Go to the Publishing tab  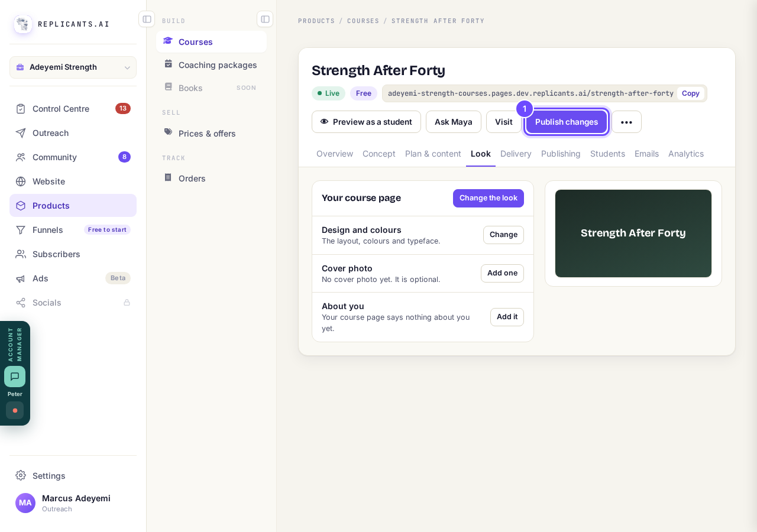coord(561,154)
